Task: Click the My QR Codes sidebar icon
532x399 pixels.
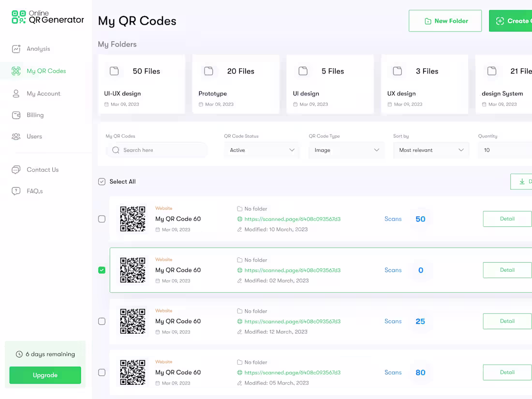Action: [x=16, y=71]
